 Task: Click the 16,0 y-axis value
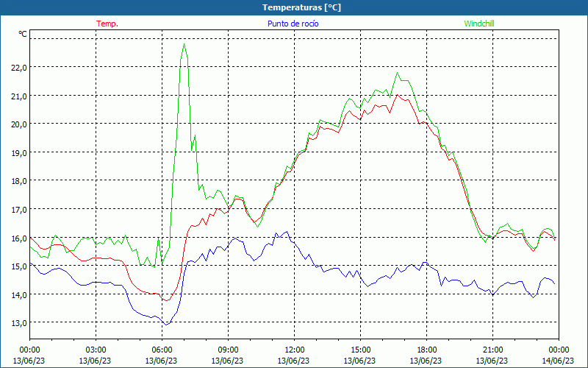click(19, 238)
